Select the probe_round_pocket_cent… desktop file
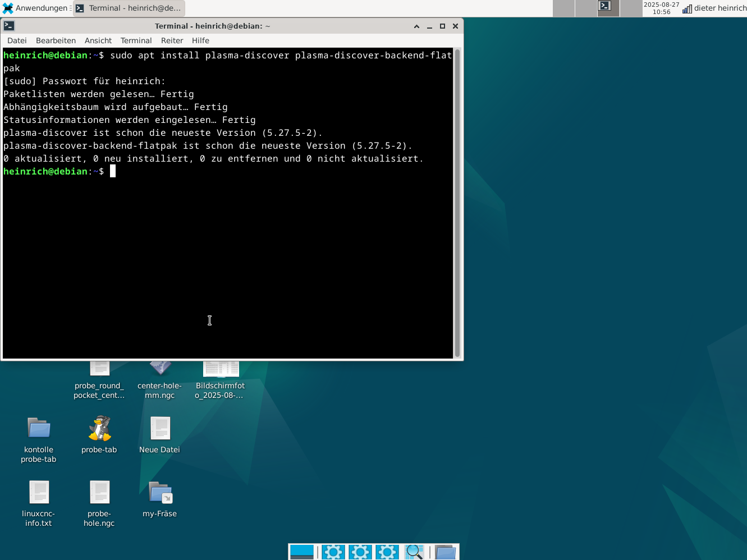 99,380
